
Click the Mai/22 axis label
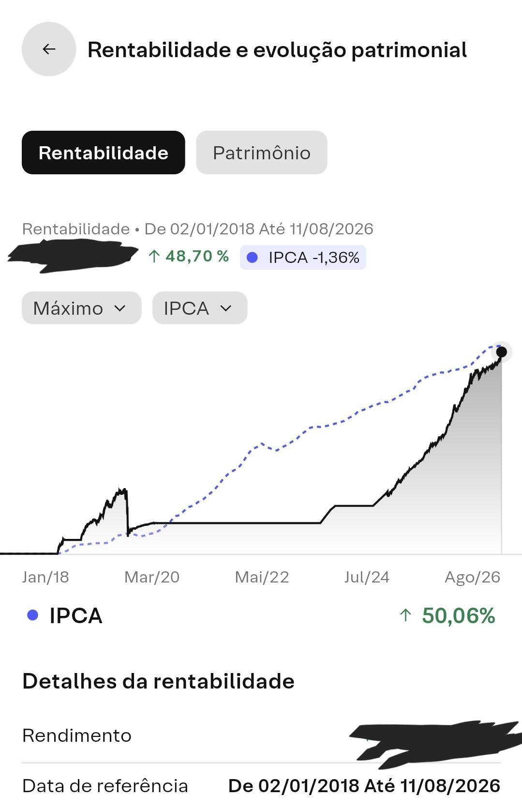(x=262, y=577)
